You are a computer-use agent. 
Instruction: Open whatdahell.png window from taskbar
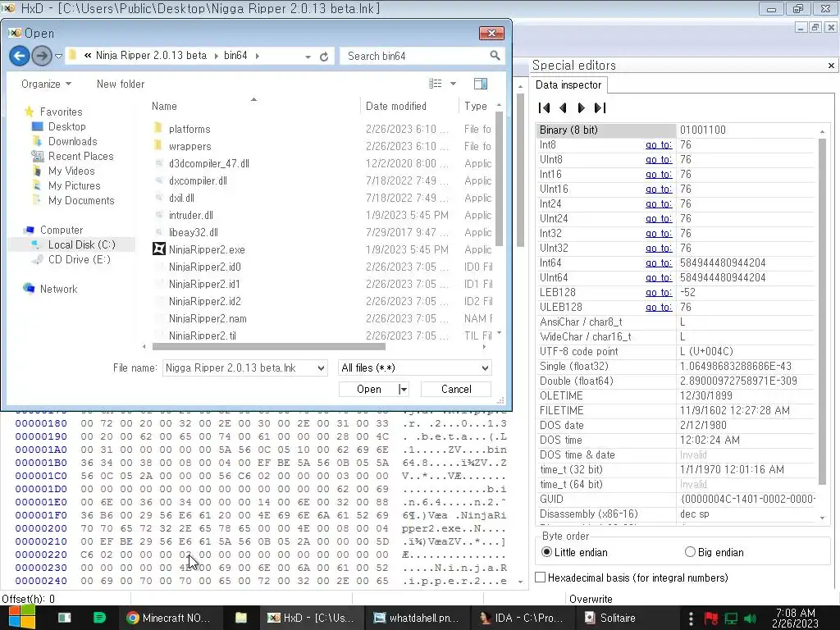pos(416,618)
